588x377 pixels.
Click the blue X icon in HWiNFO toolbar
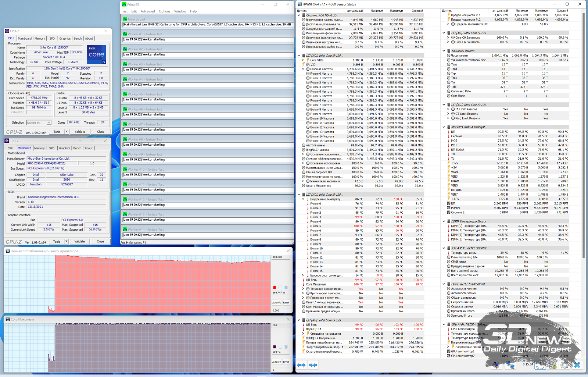pos(577,365)
